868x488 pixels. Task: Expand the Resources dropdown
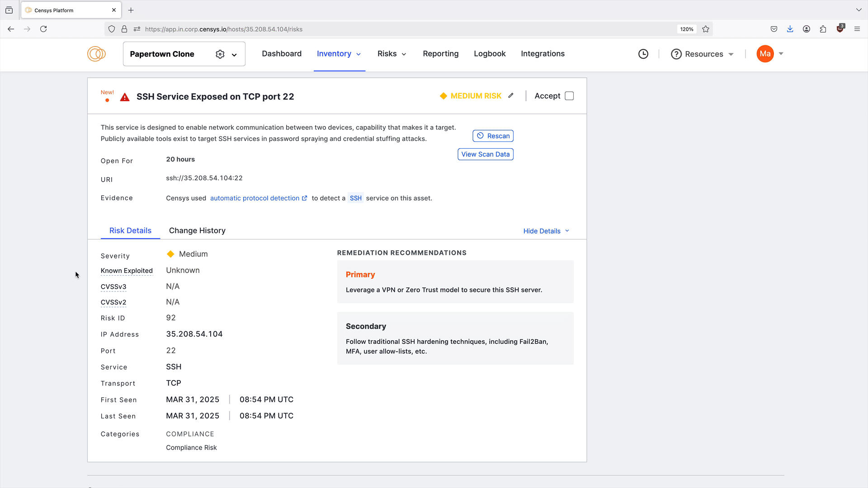point(704,54)
